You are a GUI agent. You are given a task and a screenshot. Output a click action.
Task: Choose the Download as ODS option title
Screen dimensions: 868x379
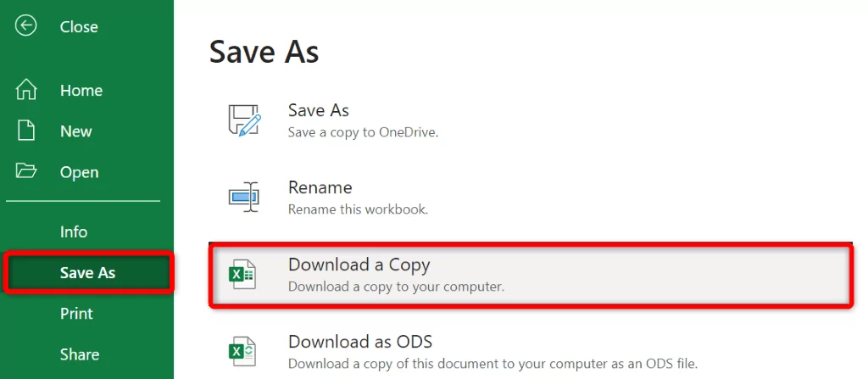click(x=359, y=342)
